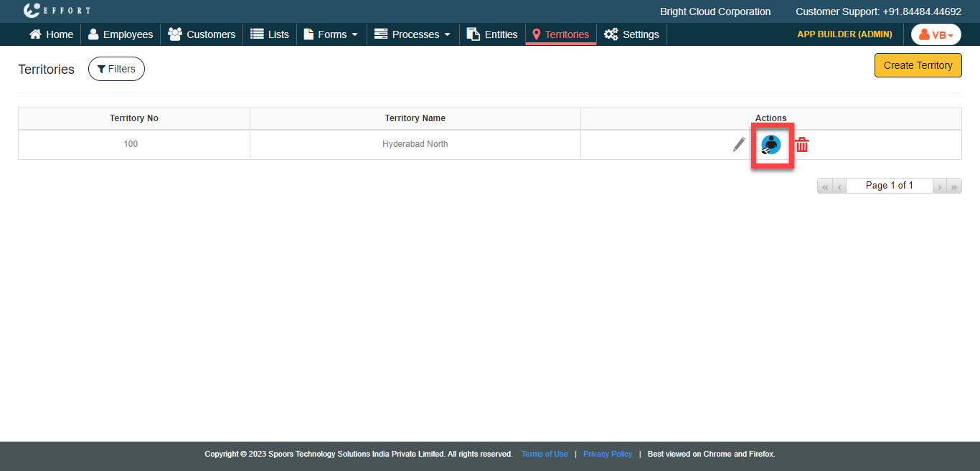Screen dimensions: 980x471
Task: Click the pencil edit icon for Hyderabad North
Action: click(x=739, y=145)
